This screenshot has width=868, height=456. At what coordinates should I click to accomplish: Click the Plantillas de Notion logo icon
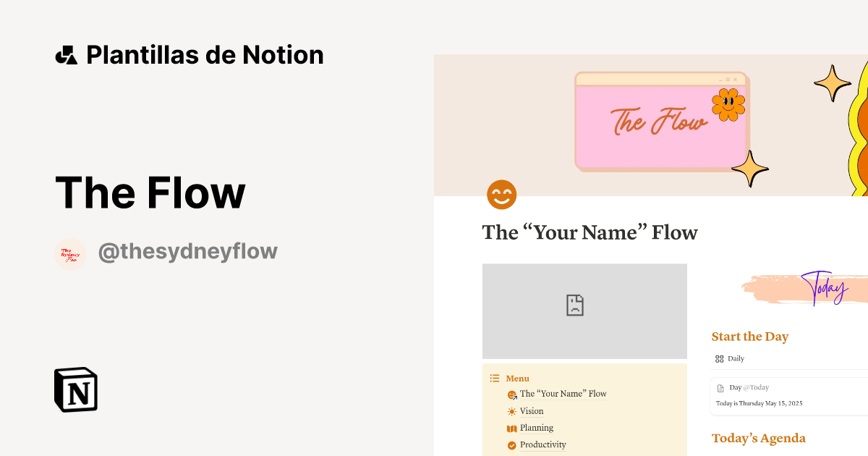[67, 54]
